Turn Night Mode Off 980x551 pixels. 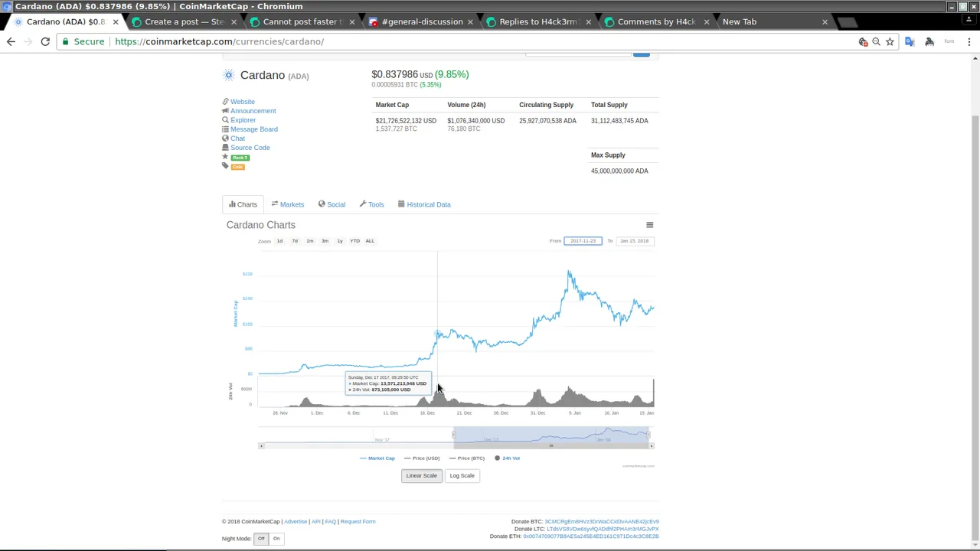(261, 539)
